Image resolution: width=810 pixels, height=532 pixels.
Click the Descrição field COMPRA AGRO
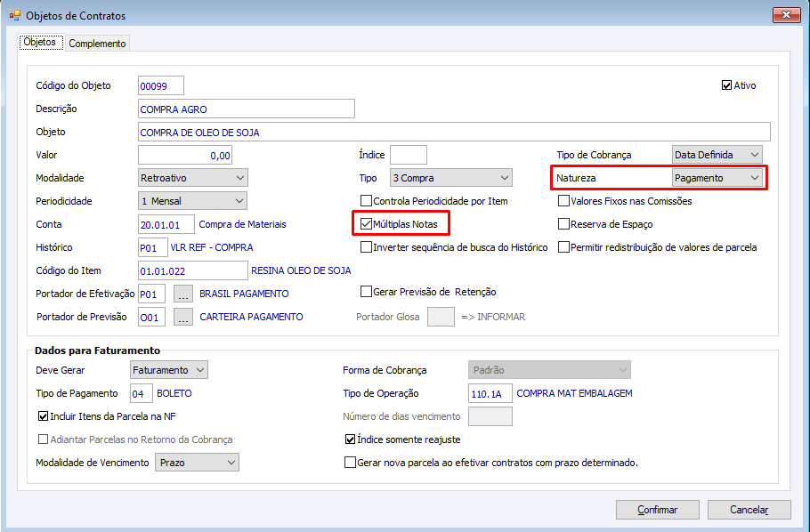(x=246, y=109)
